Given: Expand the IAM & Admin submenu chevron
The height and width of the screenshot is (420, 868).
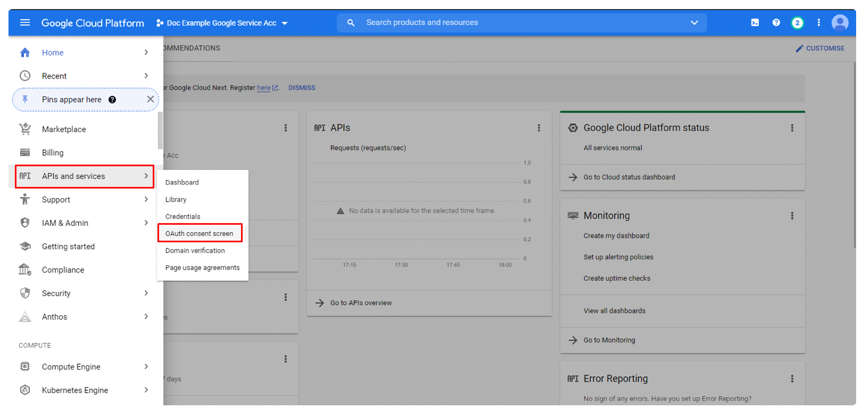Looking at the screenshot, I should point(146,223).
